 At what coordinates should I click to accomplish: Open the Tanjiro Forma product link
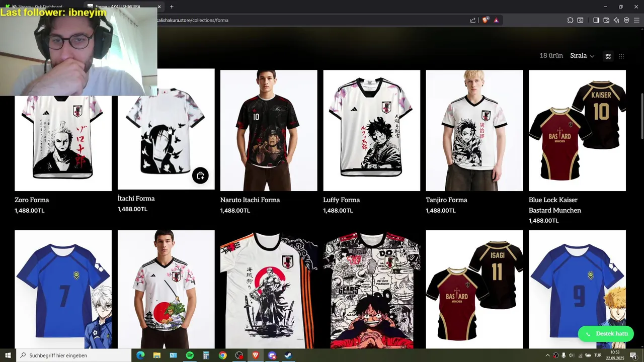(447, 200)
